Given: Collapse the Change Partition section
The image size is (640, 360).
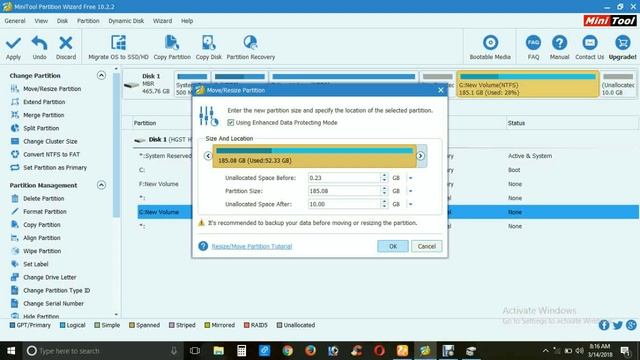Looking at the screenshot, I should 101,76.
